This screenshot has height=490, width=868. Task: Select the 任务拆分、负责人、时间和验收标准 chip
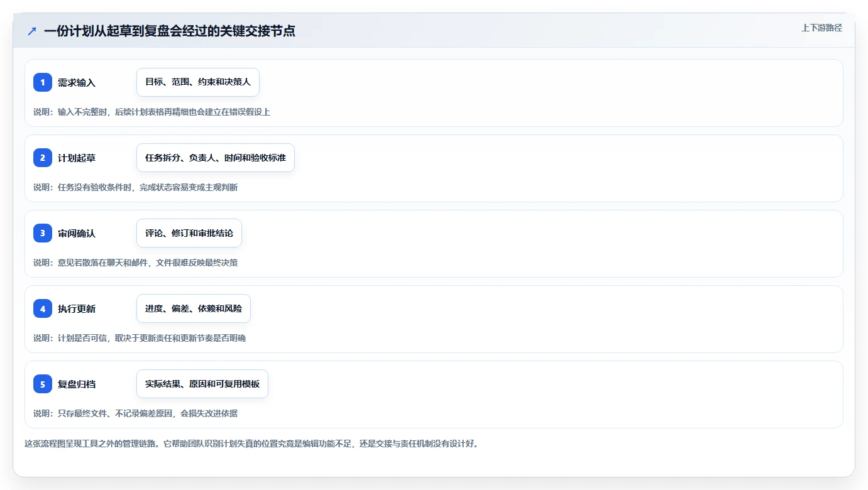pos(216,158)
